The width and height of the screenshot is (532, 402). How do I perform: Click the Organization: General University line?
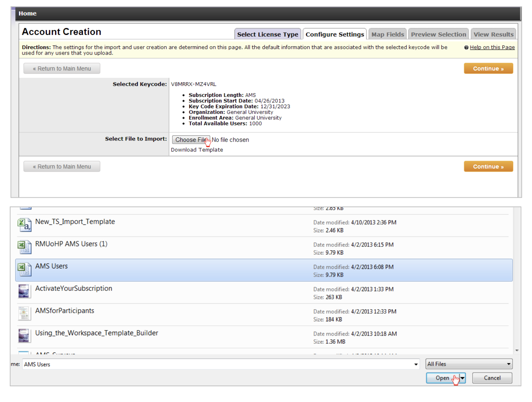pyautogui.click(x=231, y=112)
